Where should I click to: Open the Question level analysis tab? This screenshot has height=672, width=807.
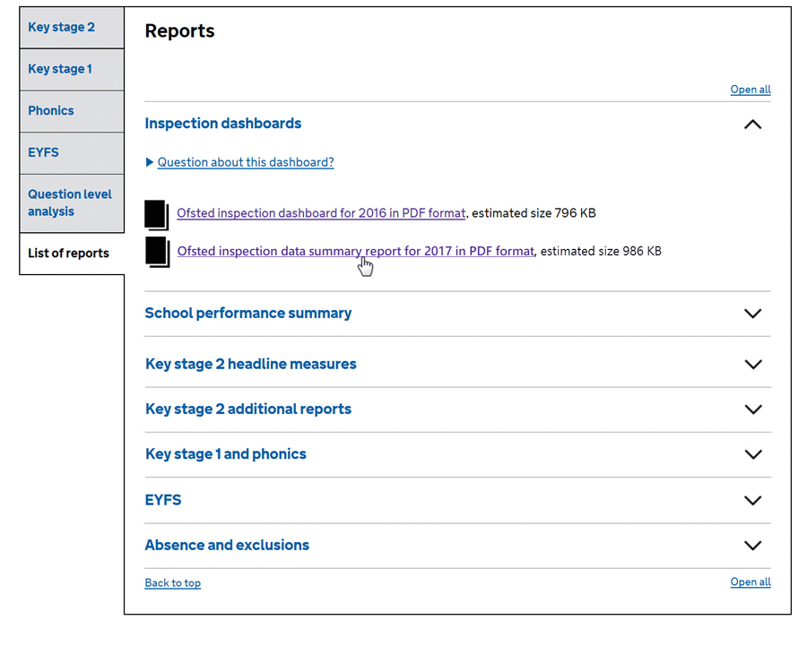click(72, 203)
